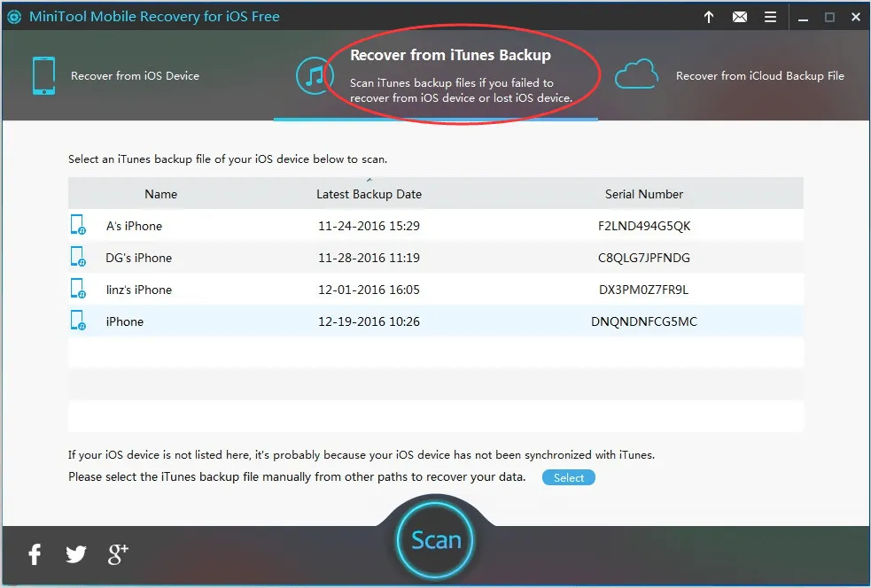Open the hamburger menu icon
Screen dimensions: 871x588
pyautogui.click(x=770, y=17)
